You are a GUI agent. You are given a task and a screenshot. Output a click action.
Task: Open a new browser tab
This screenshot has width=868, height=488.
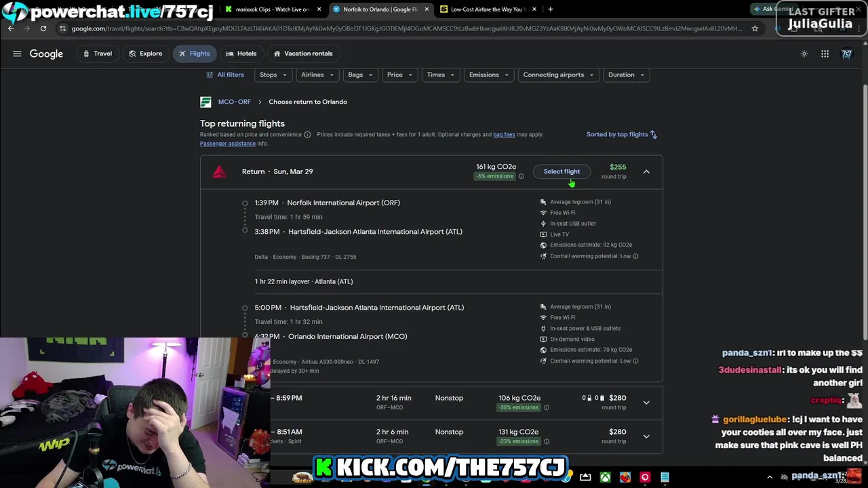point(551,9)
